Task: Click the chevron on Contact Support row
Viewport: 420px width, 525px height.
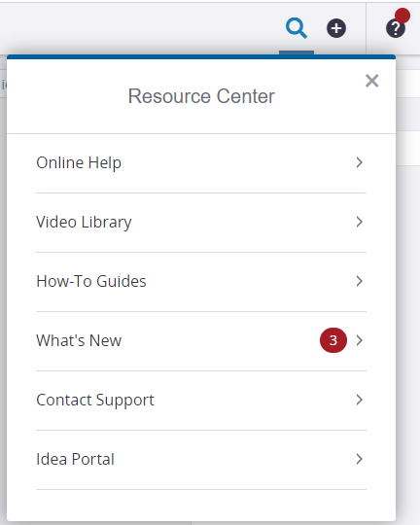Action: (x=360, y=400)
